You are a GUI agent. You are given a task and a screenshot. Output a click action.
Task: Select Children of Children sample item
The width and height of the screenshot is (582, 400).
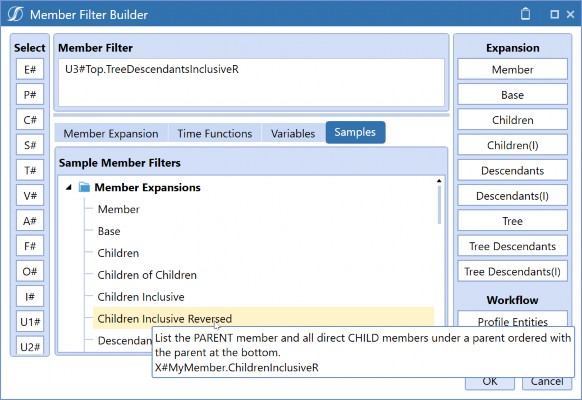(x=147, y=275)
